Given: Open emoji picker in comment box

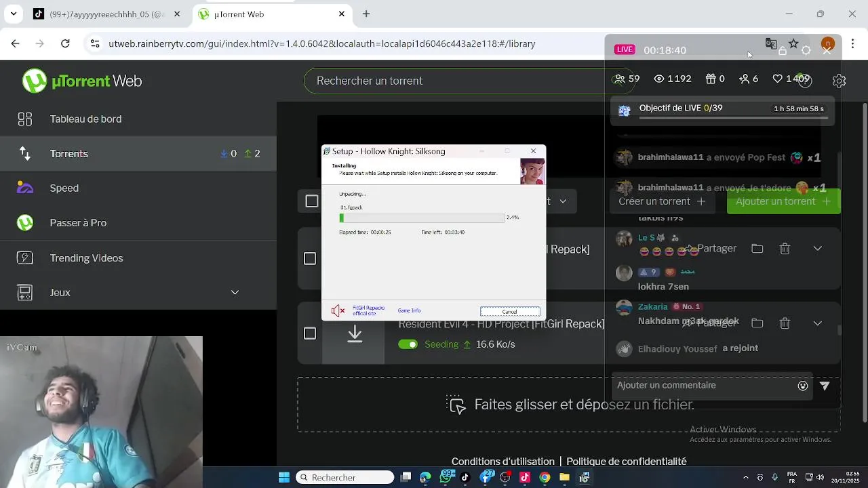Looking at the screenshot, I should [x=803, y=386].
